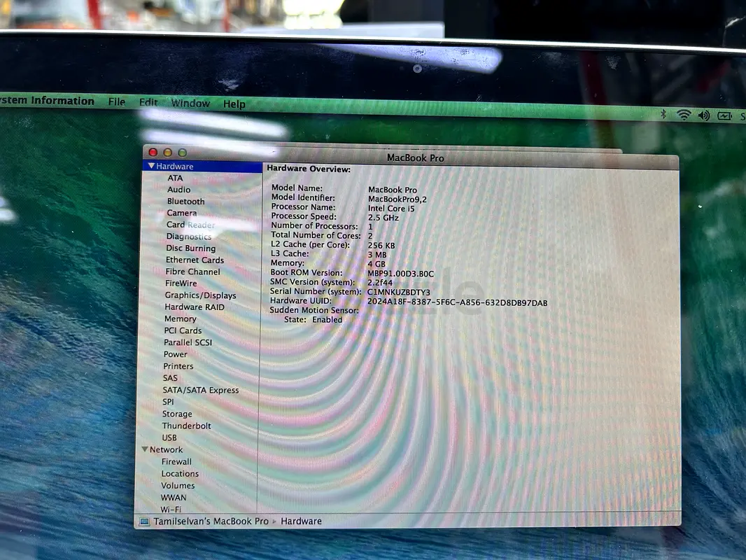Open the Wi-Fi status menu bar icon
The image size is (746, 560).
pos(684,115)
